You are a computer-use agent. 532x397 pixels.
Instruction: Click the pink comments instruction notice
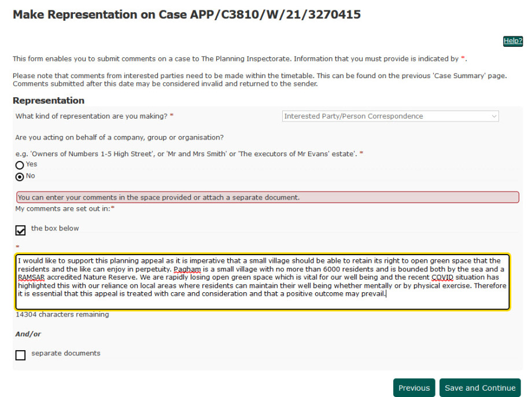click(x=267, y=197)
